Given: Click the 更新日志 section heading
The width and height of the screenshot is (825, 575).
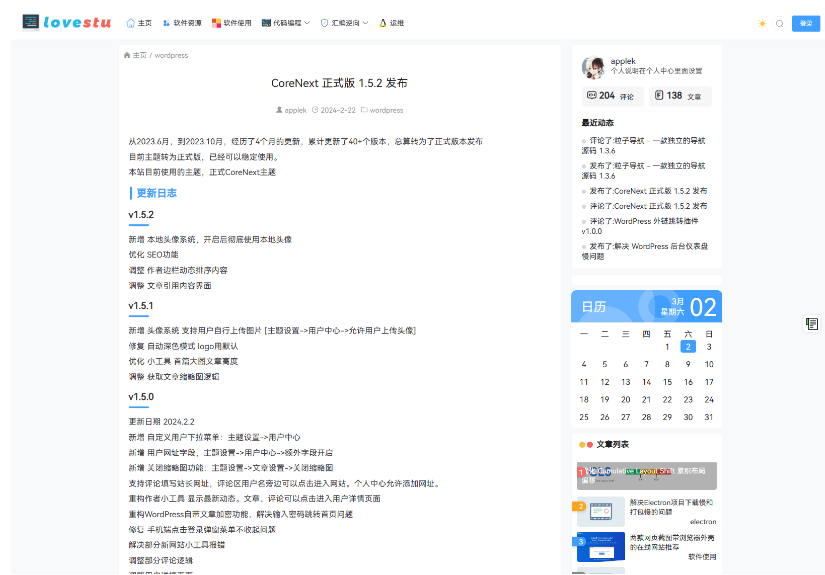Looking at the screenshot, I should click(157, 193).
